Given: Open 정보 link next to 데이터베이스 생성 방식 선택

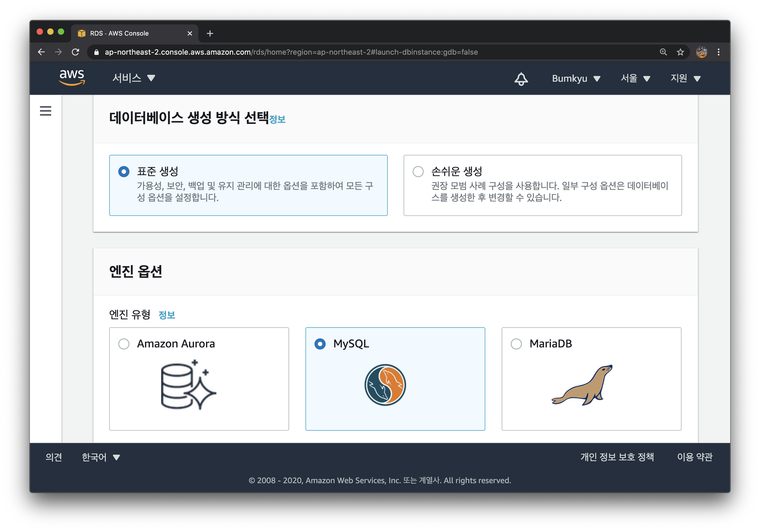Looking at the screenshot, I should coord(277,119).
